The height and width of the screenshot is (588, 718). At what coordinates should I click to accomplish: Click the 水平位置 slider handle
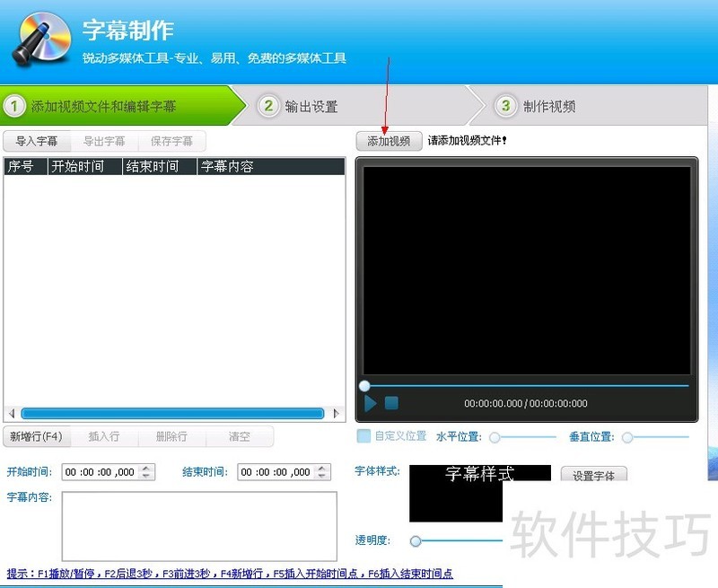[495, 437]
